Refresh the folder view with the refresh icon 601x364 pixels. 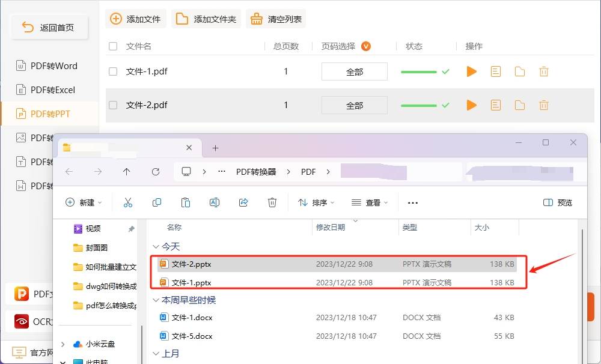(x=156, y=172)
